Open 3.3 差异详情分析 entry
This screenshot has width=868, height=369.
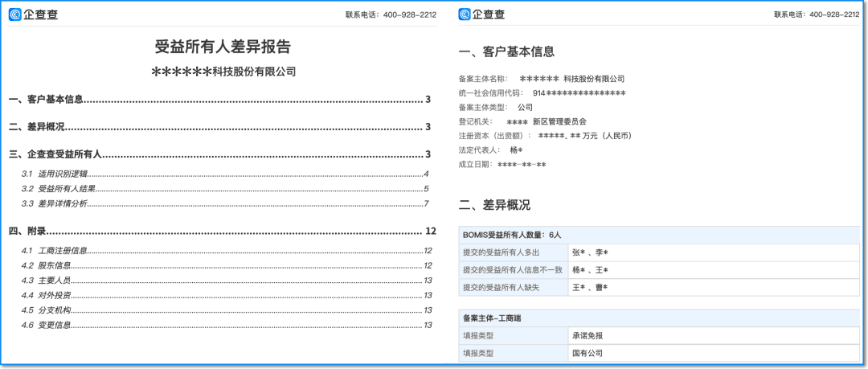(x=225, y=204)
